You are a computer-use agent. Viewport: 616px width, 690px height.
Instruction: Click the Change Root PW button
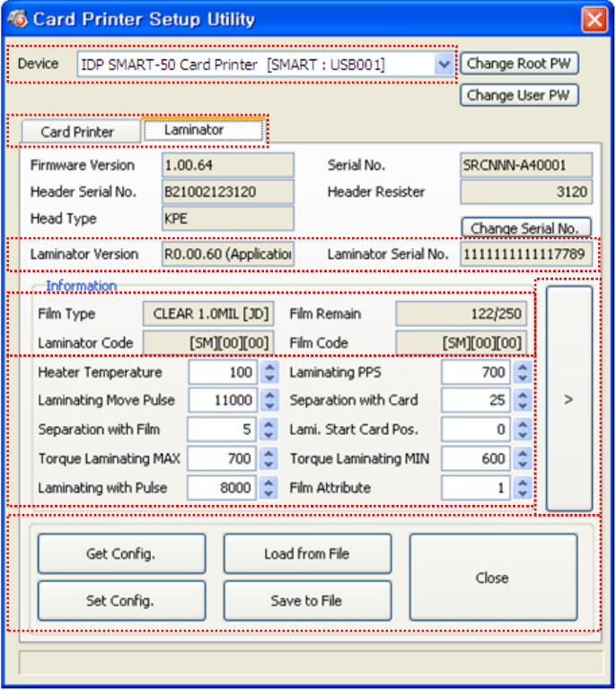(519, 64)
